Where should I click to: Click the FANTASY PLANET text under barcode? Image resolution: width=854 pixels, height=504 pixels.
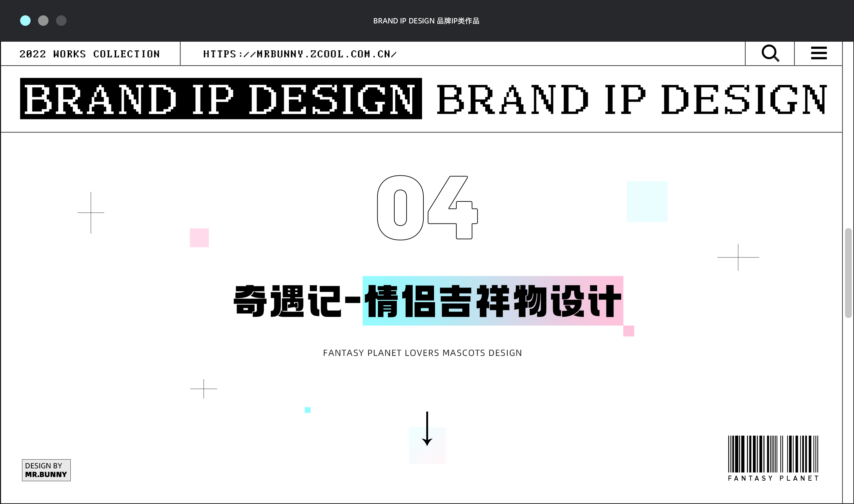pyautogui.click(x=773, y=478)
